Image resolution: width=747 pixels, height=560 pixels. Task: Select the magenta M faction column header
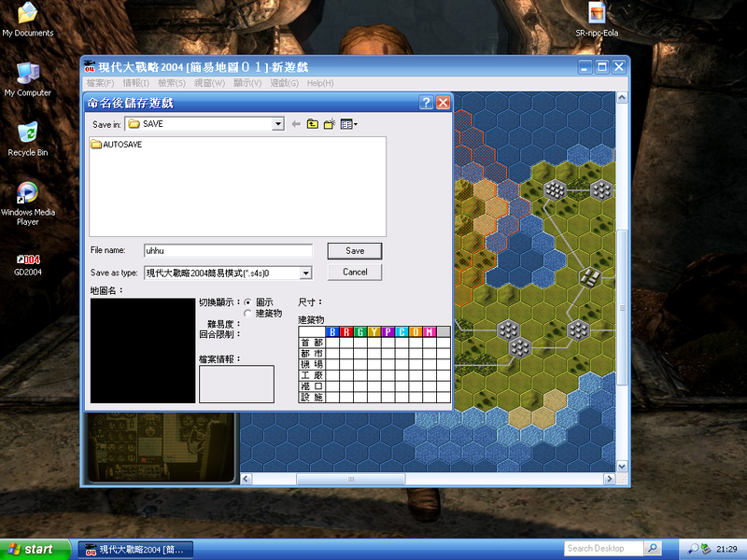click(430, 332)
